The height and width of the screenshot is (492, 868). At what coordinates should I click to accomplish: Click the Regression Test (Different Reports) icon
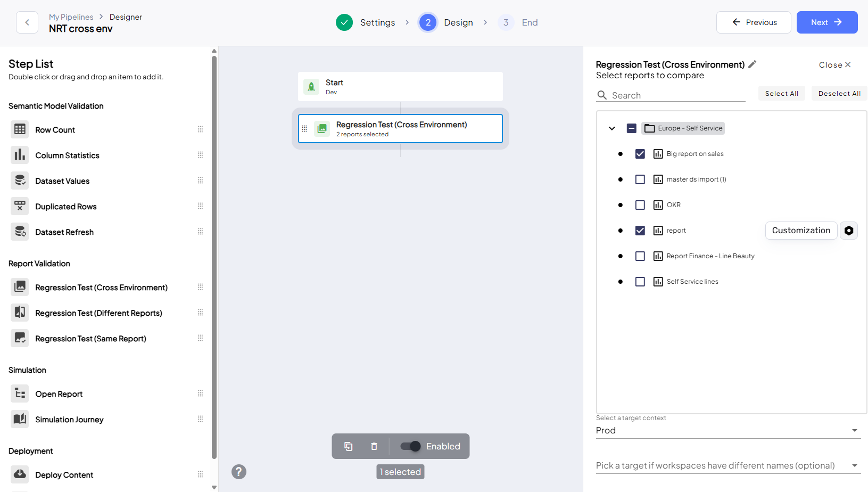(20, 313)
